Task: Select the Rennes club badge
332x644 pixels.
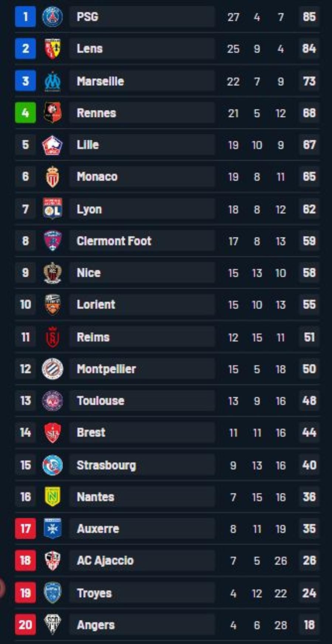Action: coord(52,113)
